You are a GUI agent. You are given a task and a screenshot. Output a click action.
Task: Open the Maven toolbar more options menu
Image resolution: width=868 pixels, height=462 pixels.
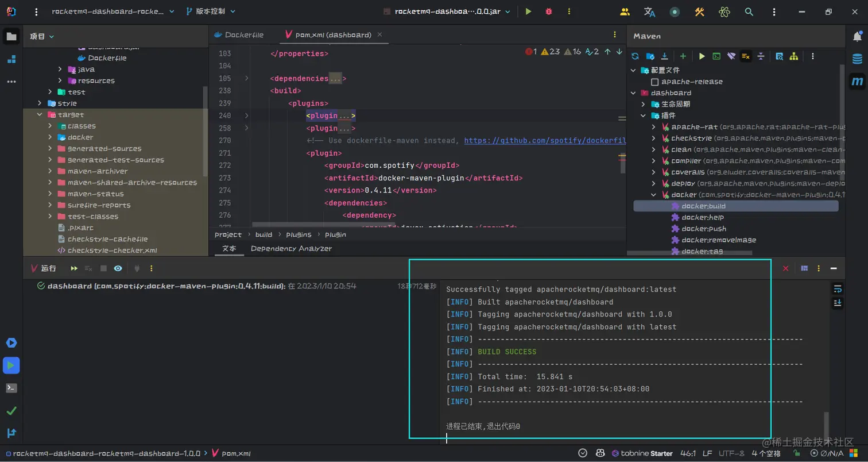pos(812,56)
